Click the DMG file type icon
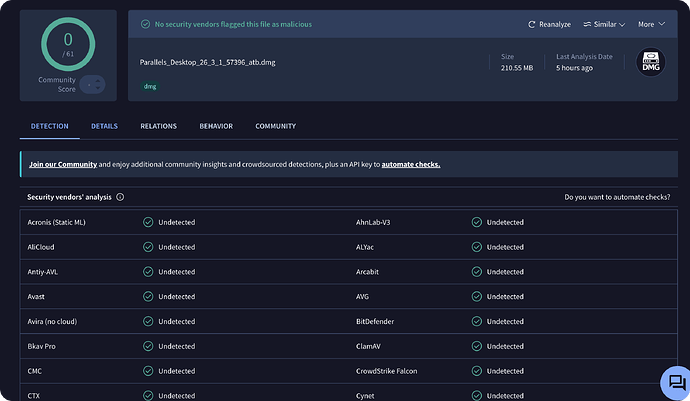Screen dimensions: 690x401 click(x=651, y=62)
